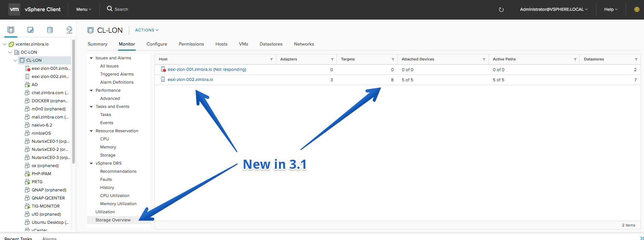The image size is (644, 240).
Task: Click the CL-LON cluster icon in the title
Action: coord(90,30)
